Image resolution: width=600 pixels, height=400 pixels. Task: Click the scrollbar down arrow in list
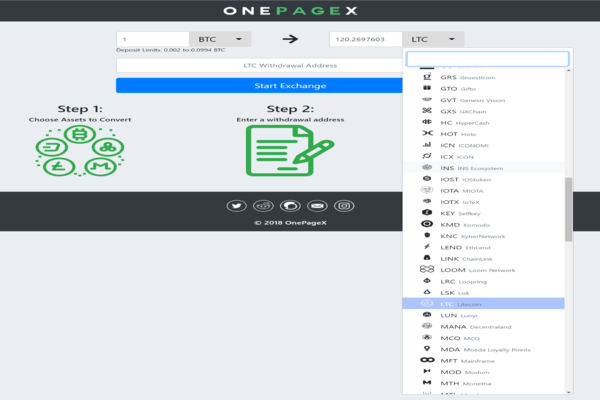tap(568, 392)
